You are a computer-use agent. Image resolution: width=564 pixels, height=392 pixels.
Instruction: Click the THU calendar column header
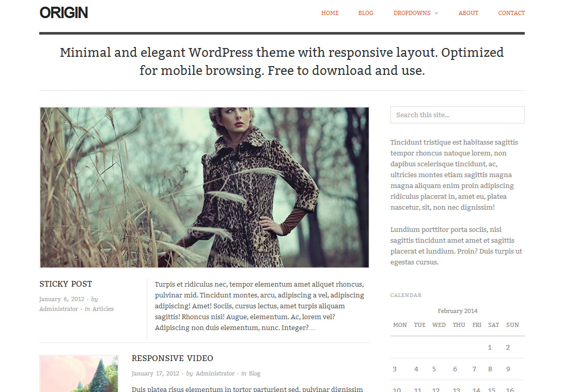(459, 325)
